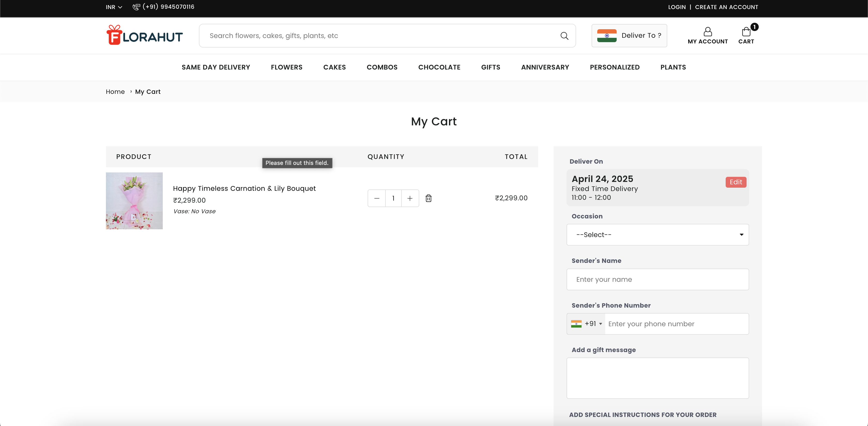Click the phone call icon
868x426 pixels.
pyautogui.click(x=136, y=7)
